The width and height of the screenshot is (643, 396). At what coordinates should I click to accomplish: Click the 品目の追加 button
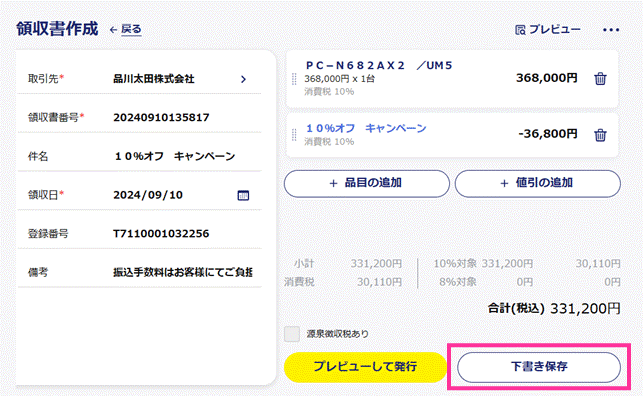click(367, 183)
